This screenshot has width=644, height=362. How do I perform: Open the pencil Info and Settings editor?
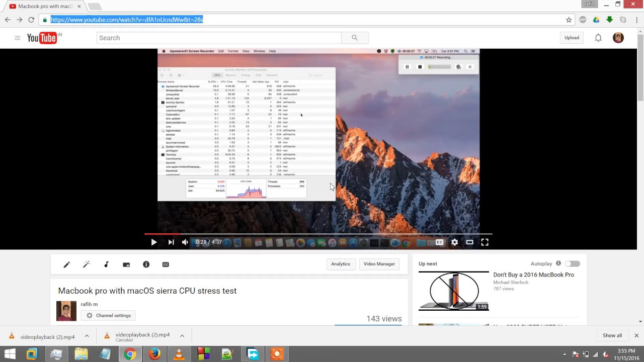66,264
